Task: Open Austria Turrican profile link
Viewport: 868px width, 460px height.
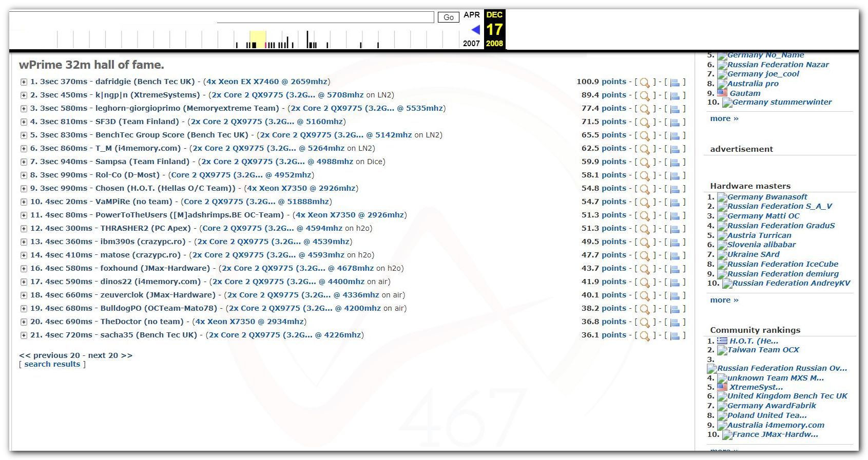Action: pos(759,235)
